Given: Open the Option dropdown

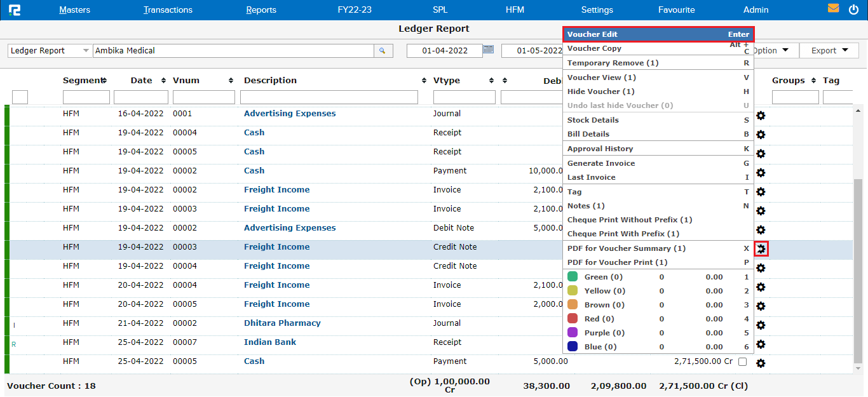Looking at the screenshot, I should point(771,51).
